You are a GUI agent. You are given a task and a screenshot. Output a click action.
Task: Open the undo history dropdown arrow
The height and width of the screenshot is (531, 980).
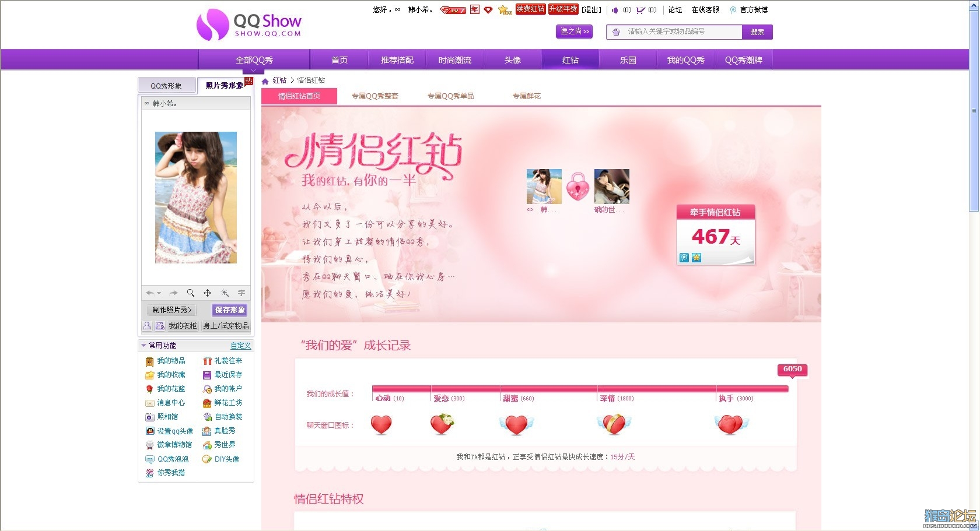pyautogui.click(x=159, y=294)
